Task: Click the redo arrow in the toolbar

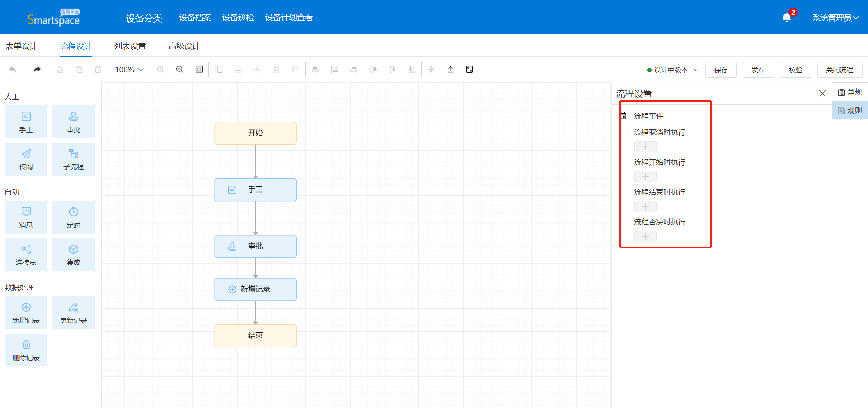Action: tap(37, 70)
